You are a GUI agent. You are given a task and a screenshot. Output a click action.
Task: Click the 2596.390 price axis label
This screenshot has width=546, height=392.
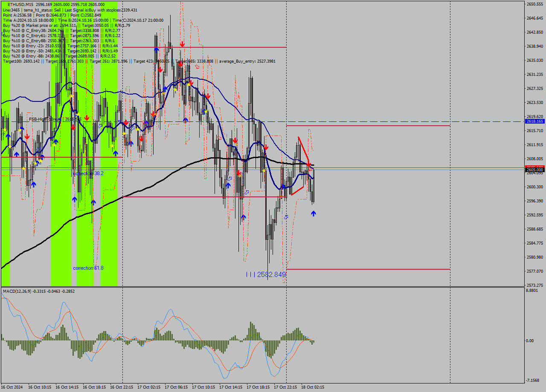click(535, 201)
